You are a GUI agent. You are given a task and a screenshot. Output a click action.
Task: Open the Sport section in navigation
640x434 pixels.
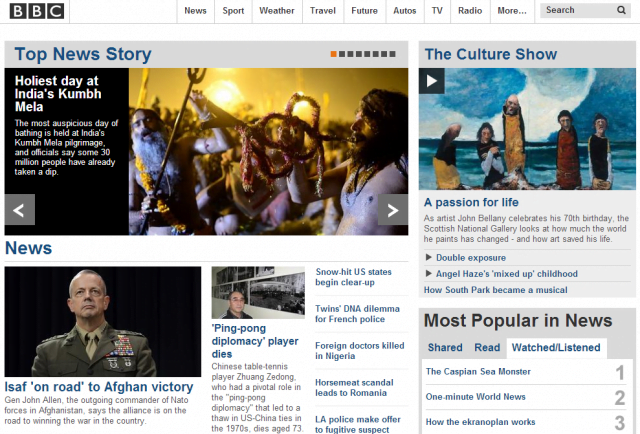(233, 11)
